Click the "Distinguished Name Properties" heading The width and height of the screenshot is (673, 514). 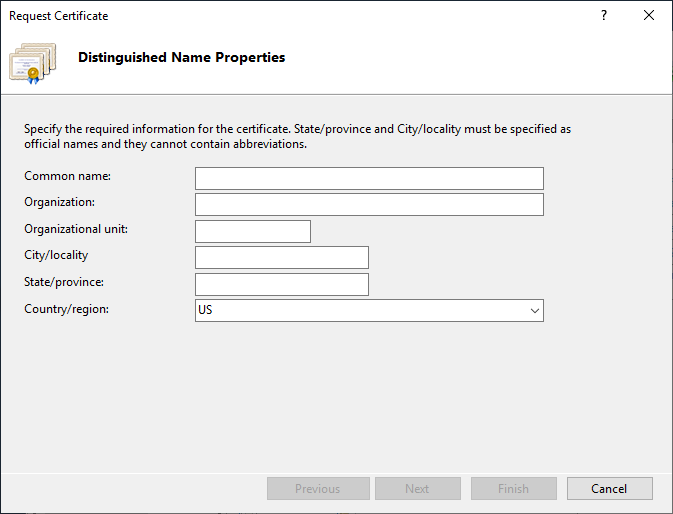coord(181,58)
